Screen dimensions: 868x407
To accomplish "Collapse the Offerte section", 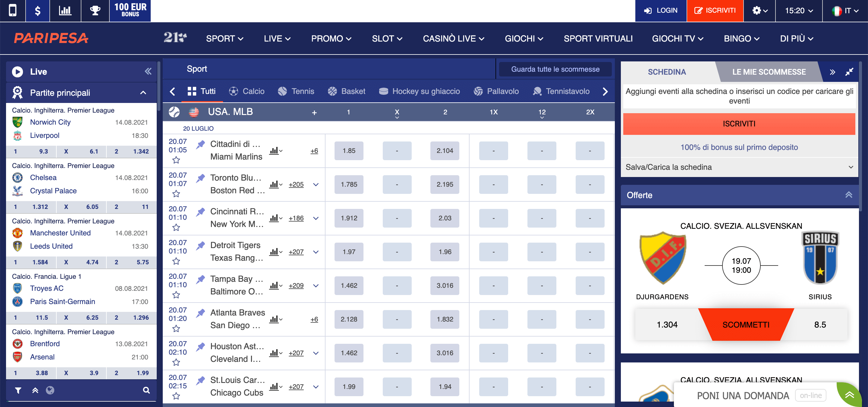I will [848, 195].
